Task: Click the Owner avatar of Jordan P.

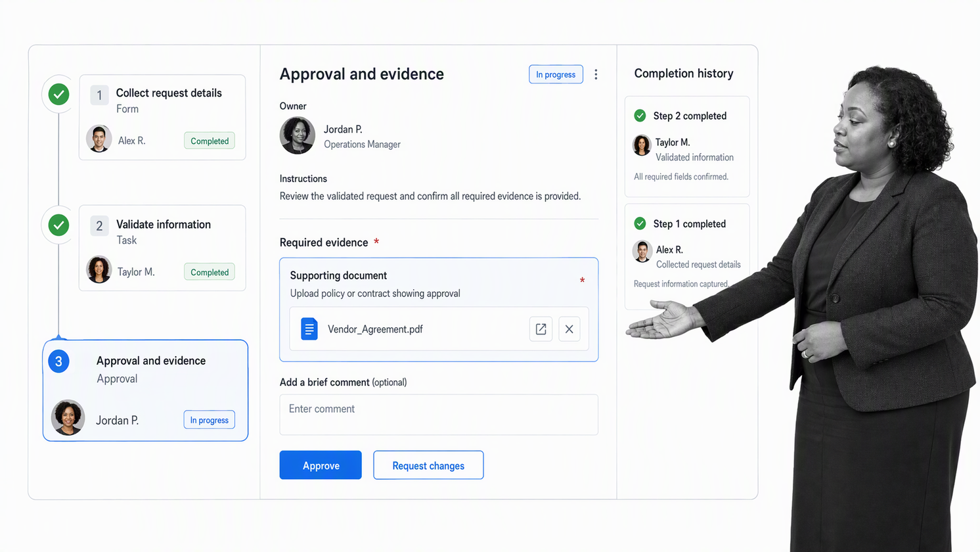Action: (x=298, y=135)
